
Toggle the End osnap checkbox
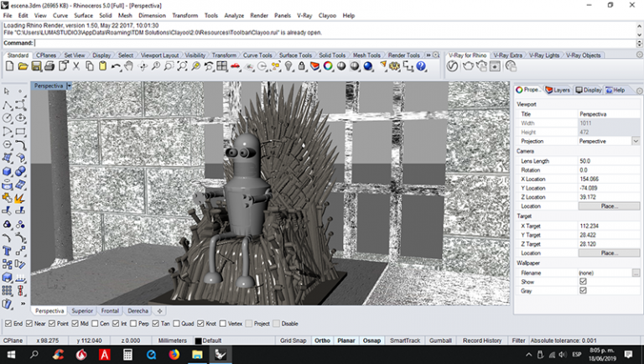[x=8, y=323]
